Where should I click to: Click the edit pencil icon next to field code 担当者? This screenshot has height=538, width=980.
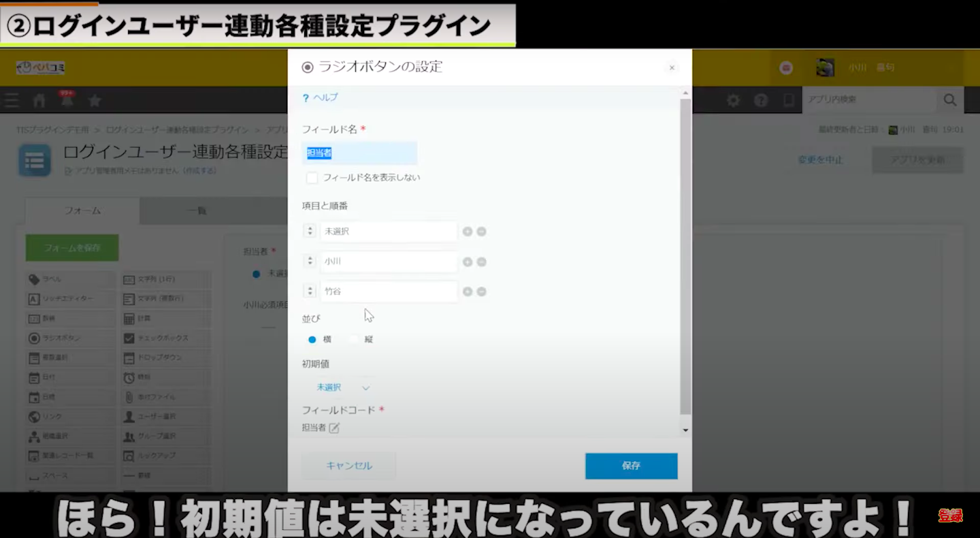[334, 428]
